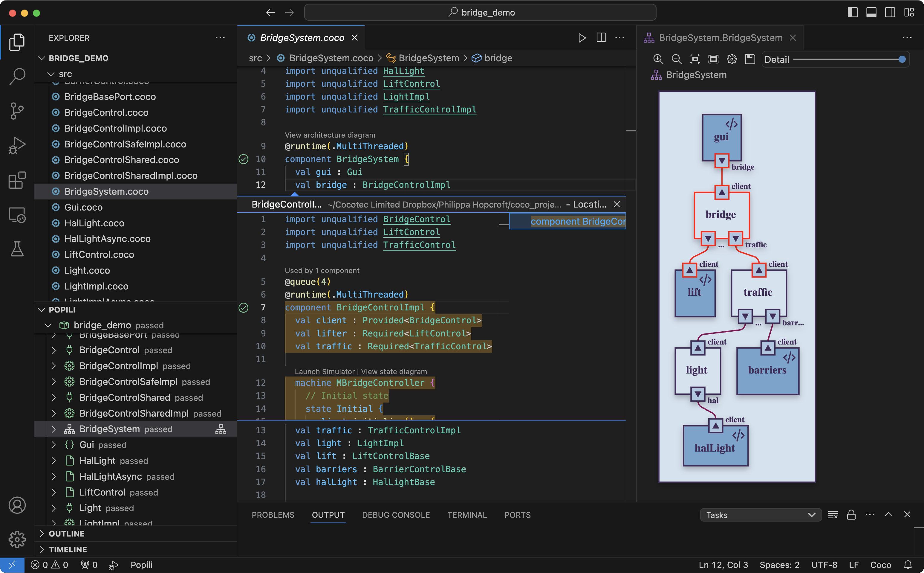
Task: Open Coco language mode selector
Action: [x=880, y=565]
